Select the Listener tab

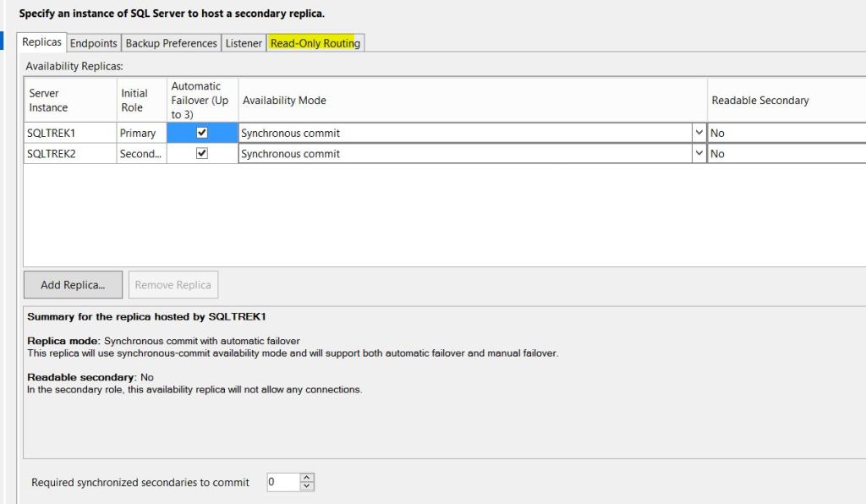[x=244, y=43]
